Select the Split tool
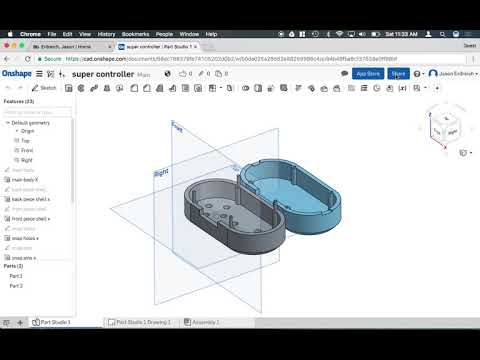Screen dimensions: 480x360 [258, 88]
